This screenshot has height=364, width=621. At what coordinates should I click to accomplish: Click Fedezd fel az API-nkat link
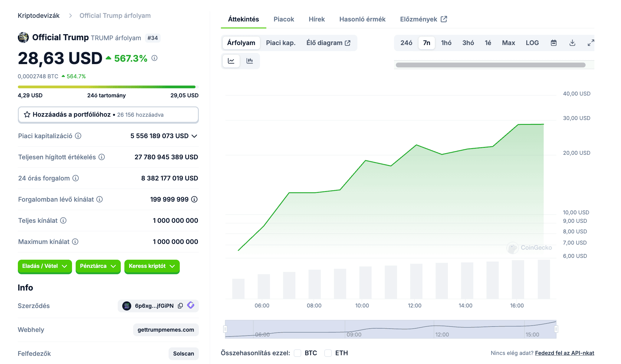564,353
